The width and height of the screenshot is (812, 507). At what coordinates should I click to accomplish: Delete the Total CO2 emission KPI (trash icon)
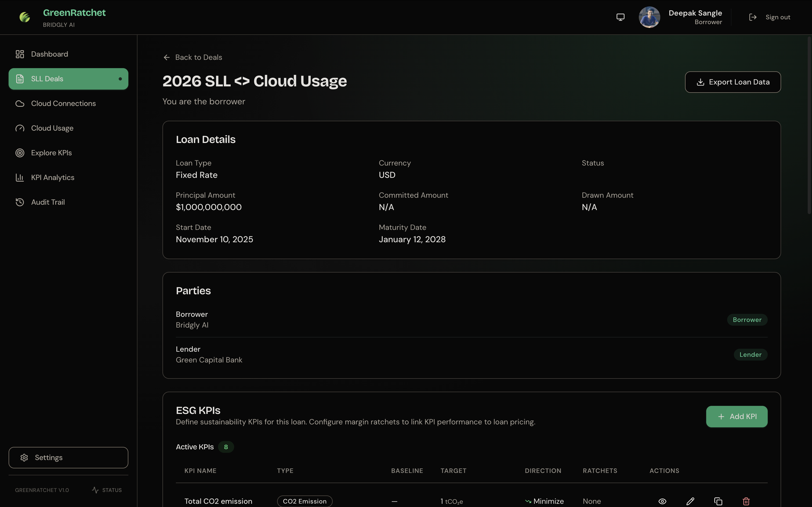coord(746,501)
